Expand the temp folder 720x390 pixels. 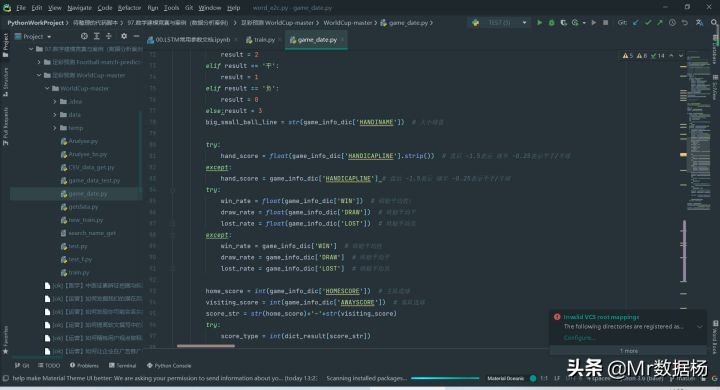[x=55, y=128]
